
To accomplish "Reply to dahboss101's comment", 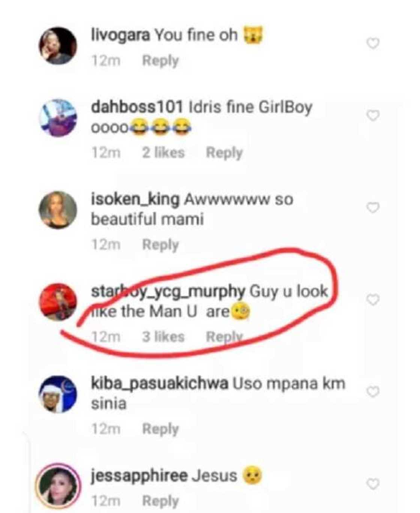I will click(224, 153).
